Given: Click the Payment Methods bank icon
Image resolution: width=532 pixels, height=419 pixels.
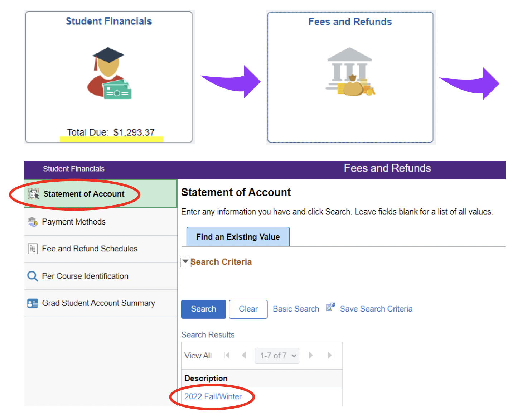Looking at the screenshot, I should pyautogui.click(x=33, y=221).
